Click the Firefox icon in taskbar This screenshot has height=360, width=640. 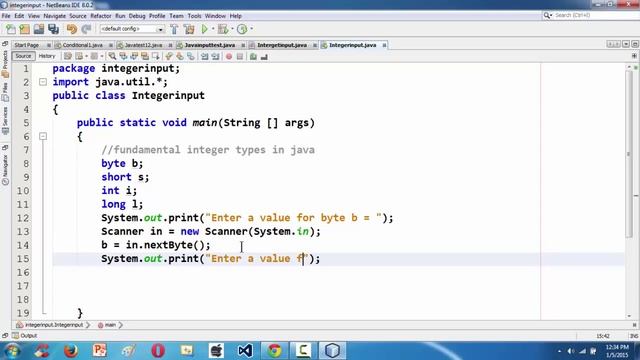(x=71, y=351)
